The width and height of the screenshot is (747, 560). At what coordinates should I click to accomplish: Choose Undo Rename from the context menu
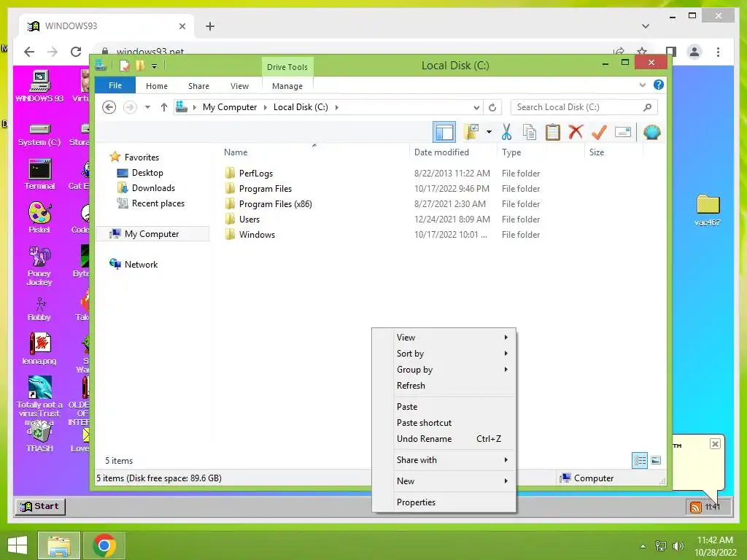point(444,438)
